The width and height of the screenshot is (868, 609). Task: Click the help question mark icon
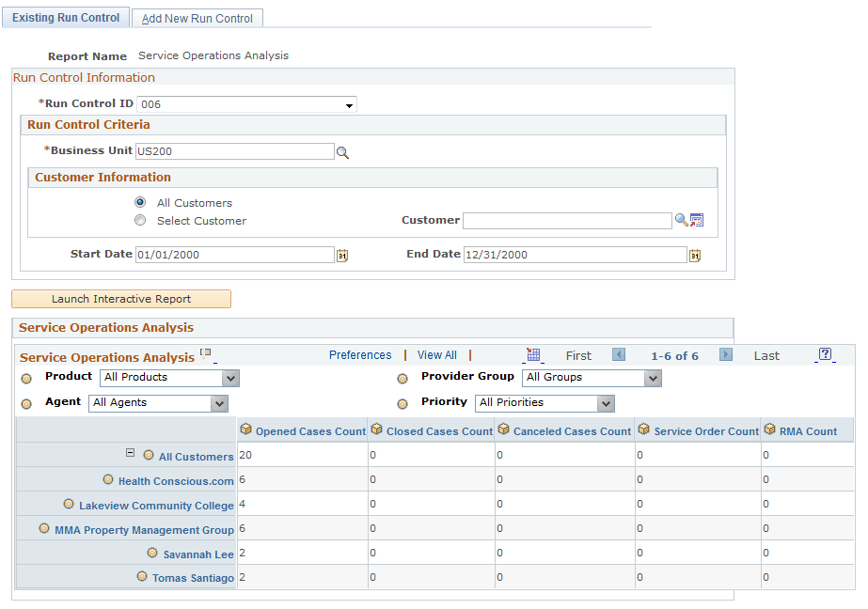pyautogui.click(x=825, y=355)
